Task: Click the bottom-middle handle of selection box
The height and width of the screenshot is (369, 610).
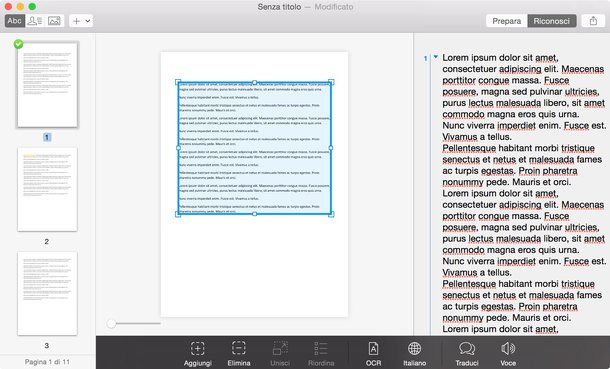Action: [x=254, y=214]
